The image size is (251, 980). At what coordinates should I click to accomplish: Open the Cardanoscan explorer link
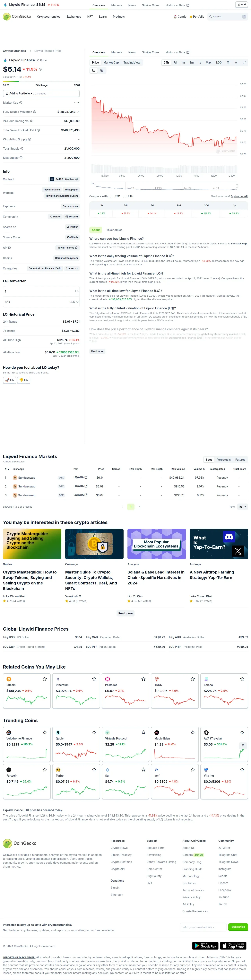tap(70, 206)
